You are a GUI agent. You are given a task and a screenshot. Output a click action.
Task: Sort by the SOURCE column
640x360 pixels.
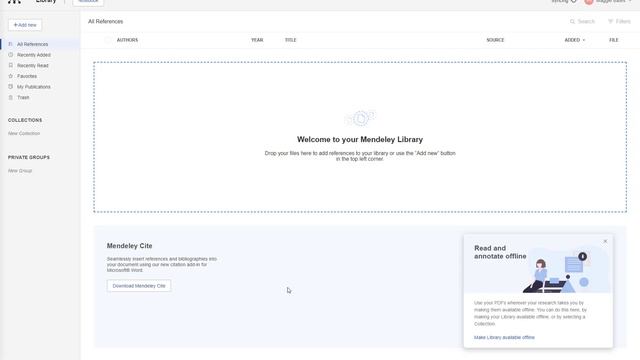tap(495, 40)
